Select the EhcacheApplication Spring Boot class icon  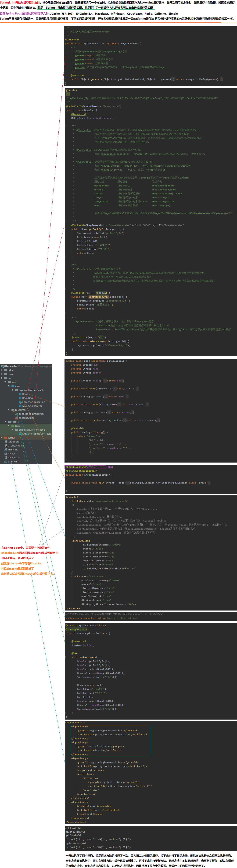20,402
